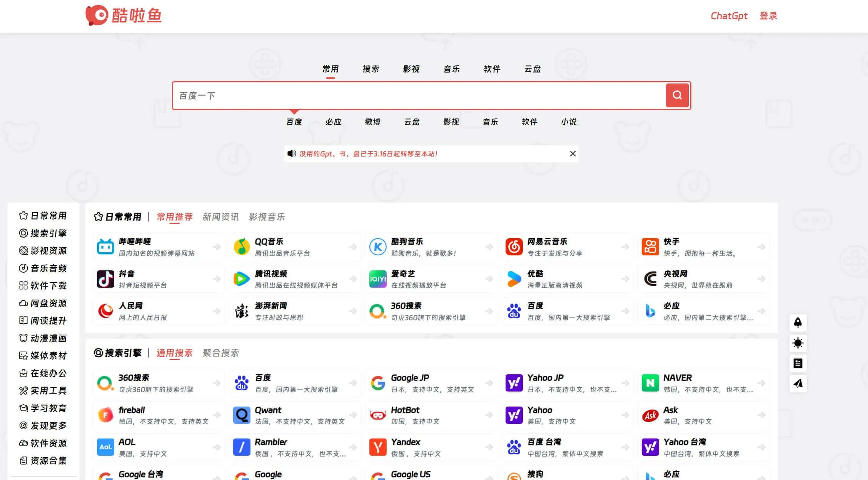Go to 网盘资源 in sidebar

tap(43, 303)
